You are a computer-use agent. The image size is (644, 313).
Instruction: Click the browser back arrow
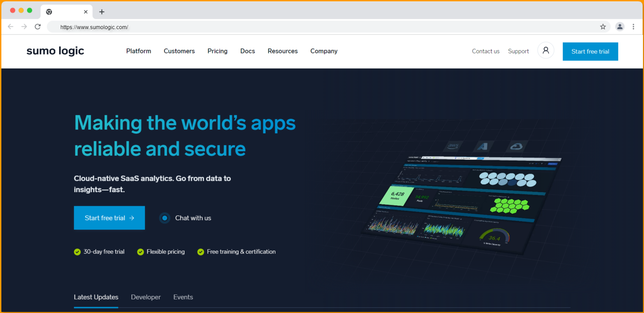10,27
